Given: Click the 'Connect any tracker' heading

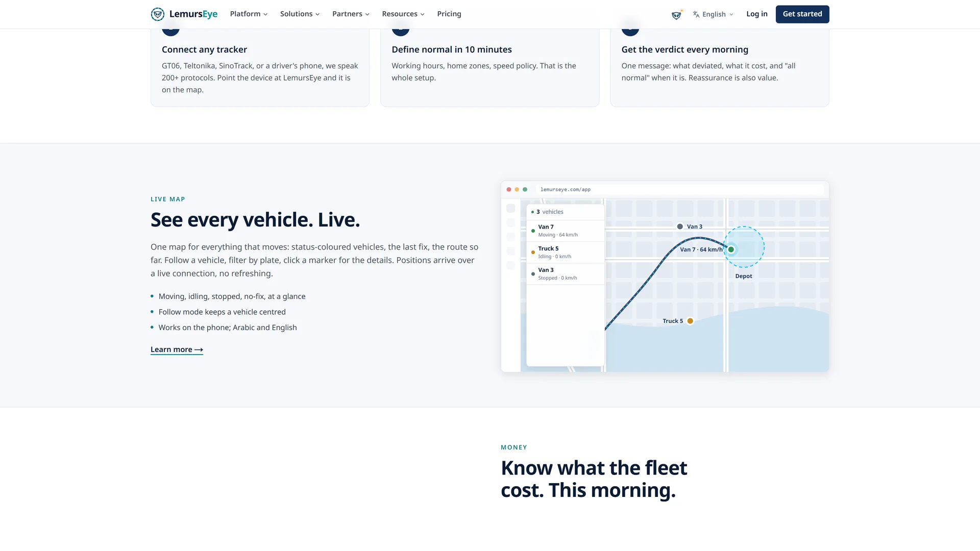Looking at the screenshot, I should (x=204, y=49).
